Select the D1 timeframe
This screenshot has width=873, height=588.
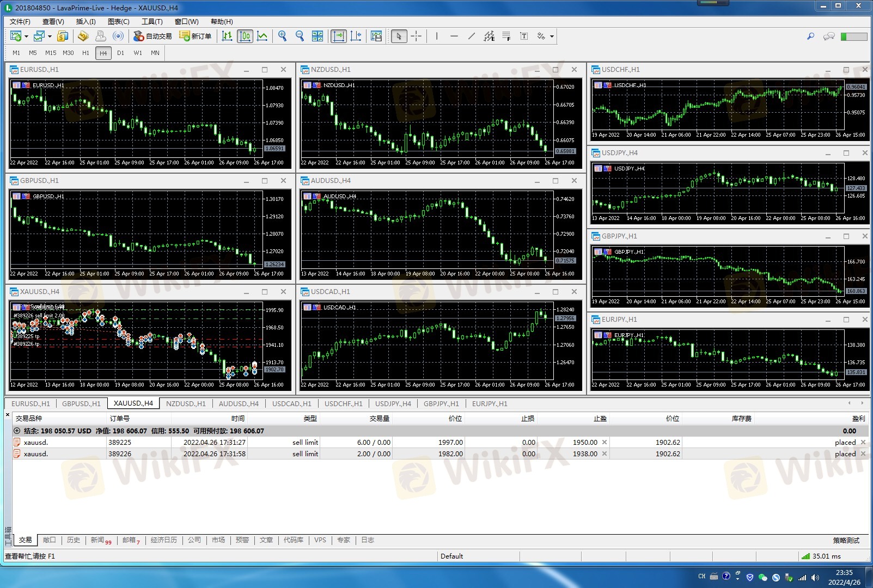(120, 53)
